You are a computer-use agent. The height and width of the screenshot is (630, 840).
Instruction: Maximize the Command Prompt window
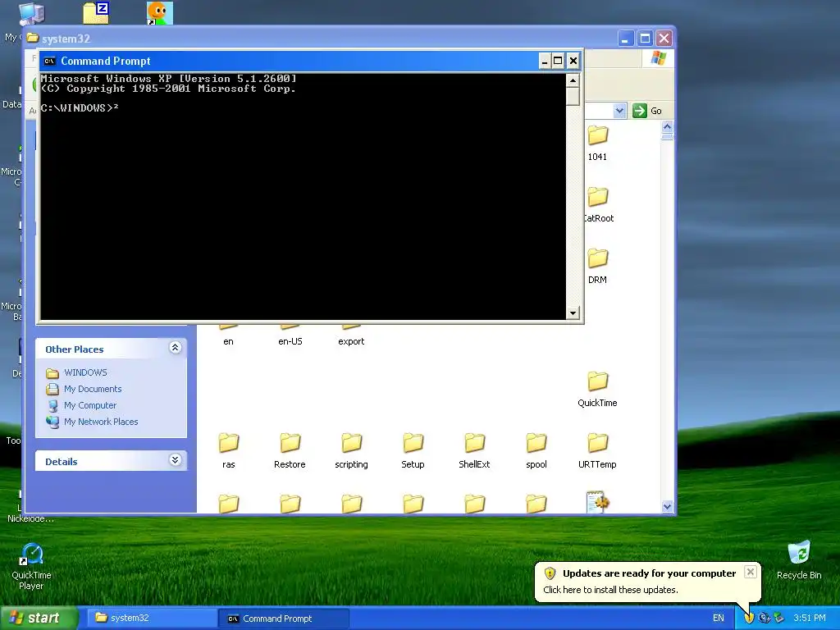[x=558, y=61]
